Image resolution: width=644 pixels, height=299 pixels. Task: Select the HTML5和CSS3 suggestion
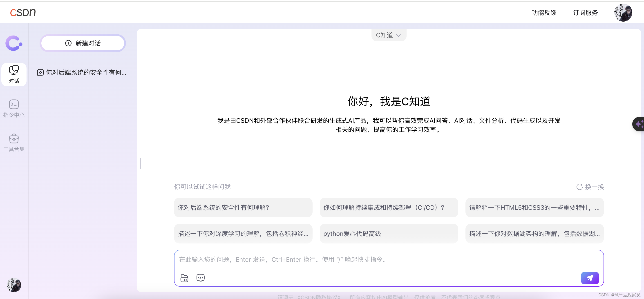tap(534, 208)
